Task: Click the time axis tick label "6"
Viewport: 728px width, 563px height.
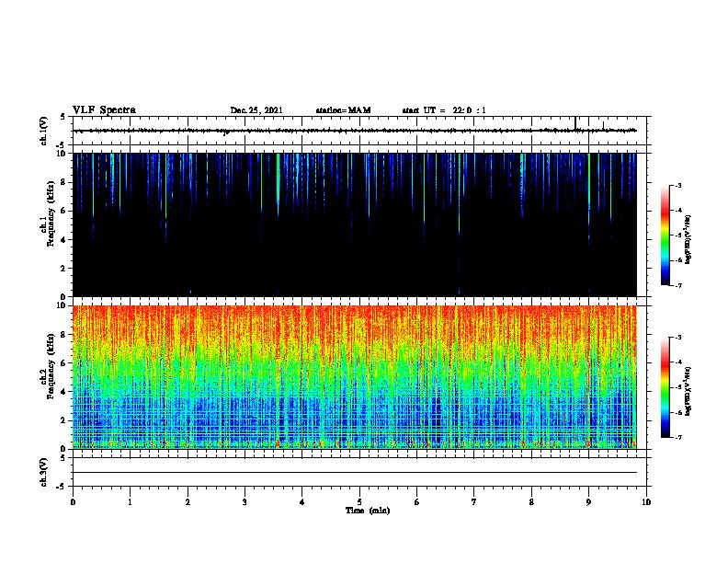Action: 417,502
